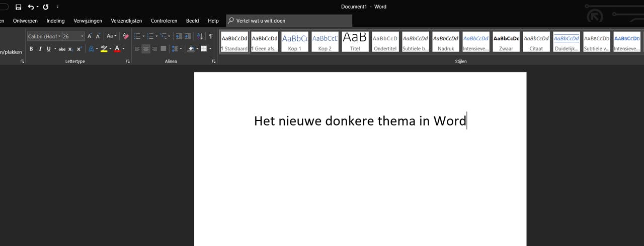Click the Save icon in title bar

(x=19, y=7)
